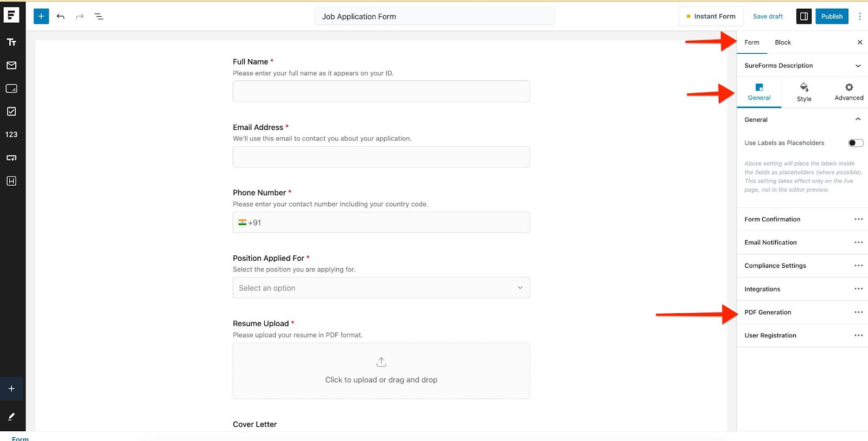Add a checkbox block from sidebar
This screenshot has height=441, width=868.
click(11, 111)
